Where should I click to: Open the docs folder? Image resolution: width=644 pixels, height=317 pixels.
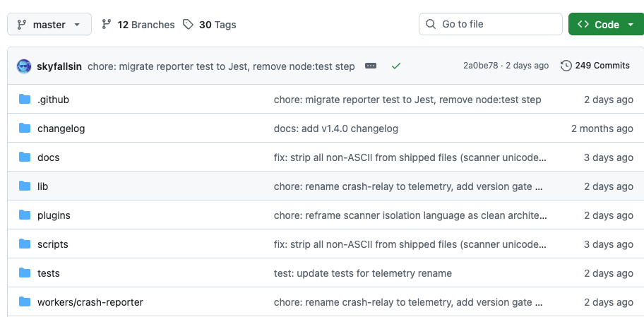(49, 157)
